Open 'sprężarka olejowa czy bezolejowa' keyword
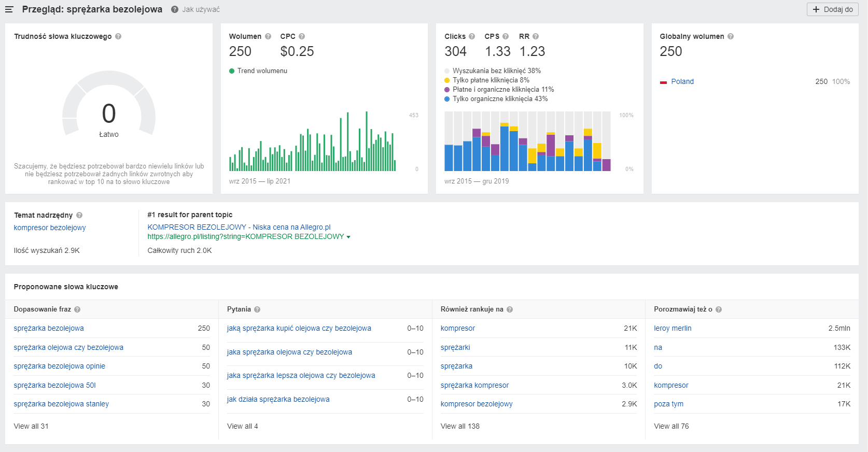Viewport: 868px width, 452px height. (68, 347)
